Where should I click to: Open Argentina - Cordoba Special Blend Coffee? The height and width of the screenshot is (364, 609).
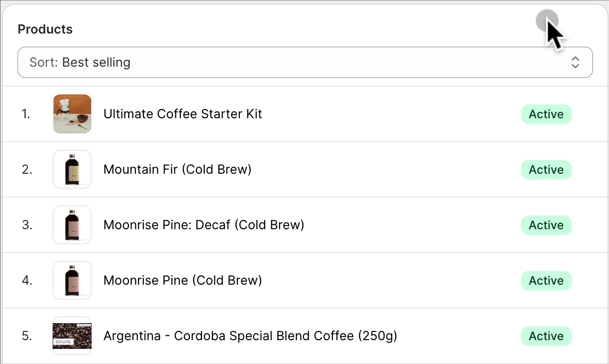[x=250, y=336]
